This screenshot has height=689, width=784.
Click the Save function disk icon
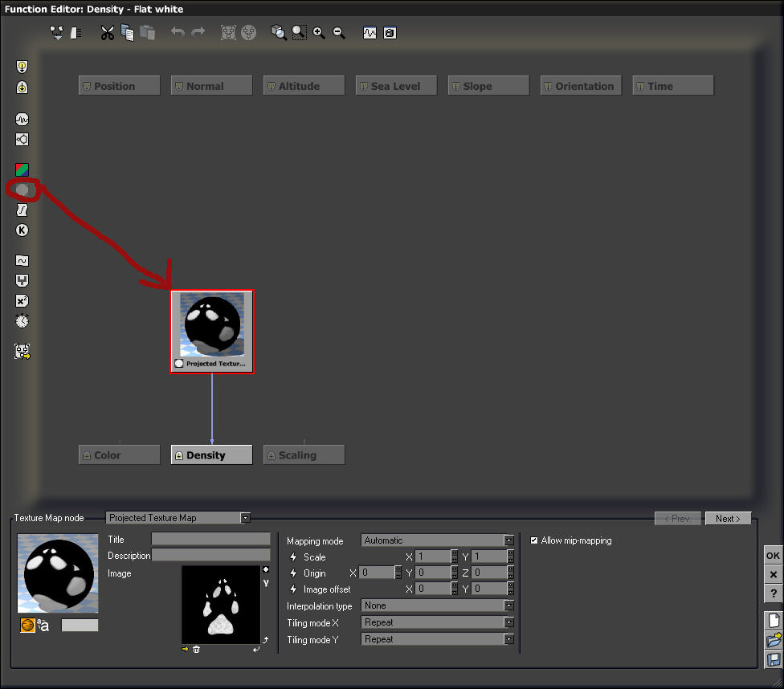click(774, 659)
